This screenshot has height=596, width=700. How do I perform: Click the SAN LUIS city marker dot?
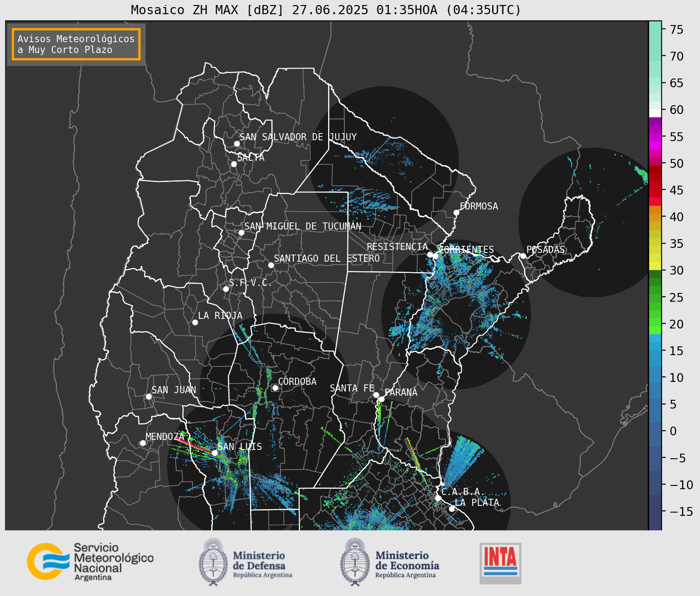click(215, 453)
